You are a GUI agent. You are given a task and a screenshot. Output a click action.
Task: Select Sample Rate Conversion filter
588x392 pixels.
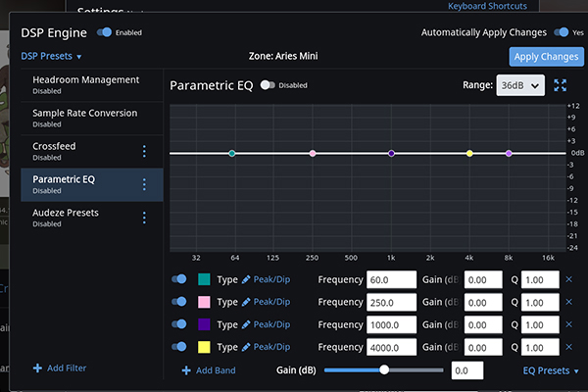click(86, 118)
